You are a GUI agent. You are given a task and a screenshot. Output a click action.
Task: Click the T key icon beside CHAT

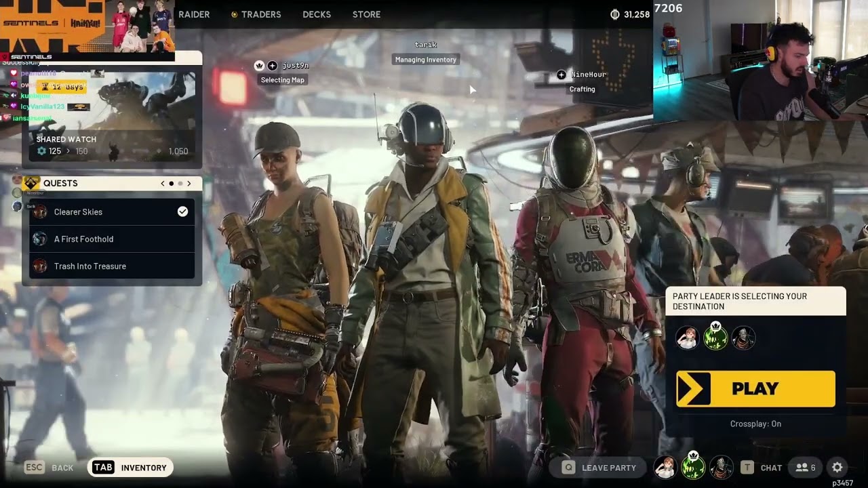coord(747,468)
